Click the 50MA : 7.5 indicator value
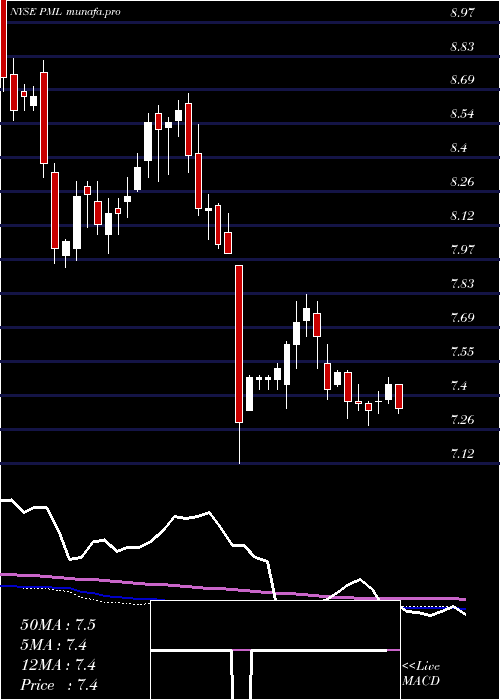 coord(58,625)
